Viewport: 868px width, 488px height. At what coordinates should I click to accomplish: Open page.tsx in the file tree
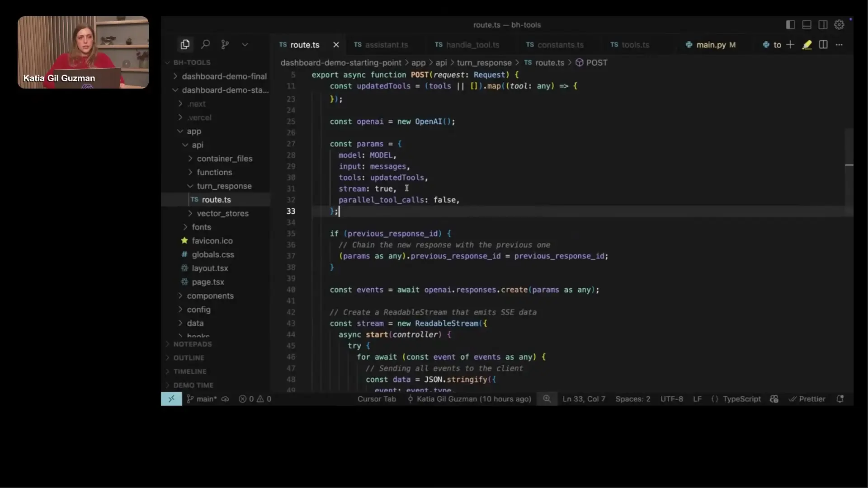tap(208, 282)
